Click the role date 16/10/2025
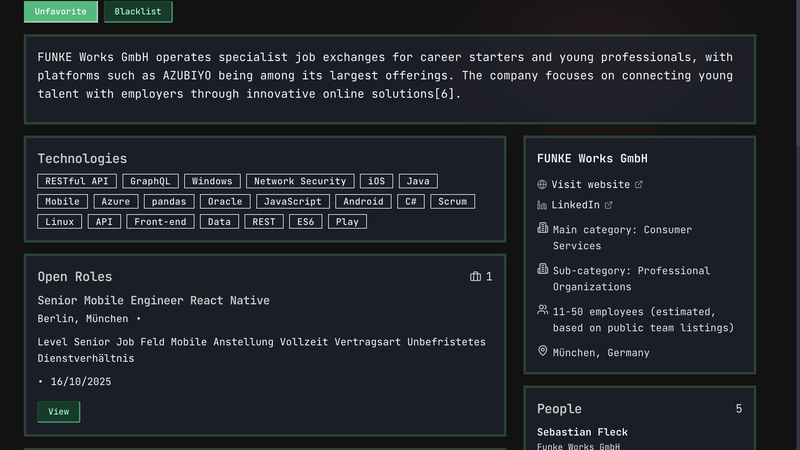Viewport: 800px width, 450px height. point(81,382)
